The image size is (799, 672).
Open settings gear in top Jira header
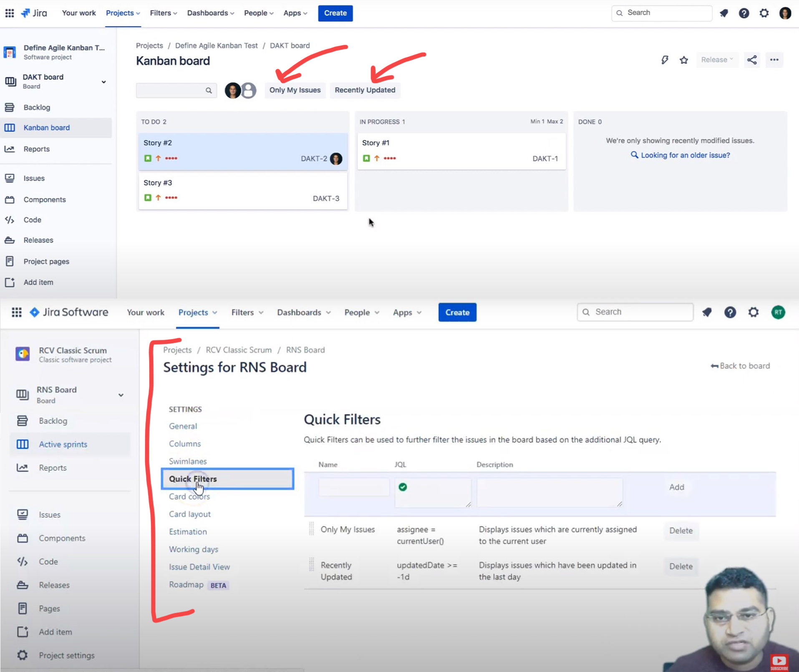point(764,13)
